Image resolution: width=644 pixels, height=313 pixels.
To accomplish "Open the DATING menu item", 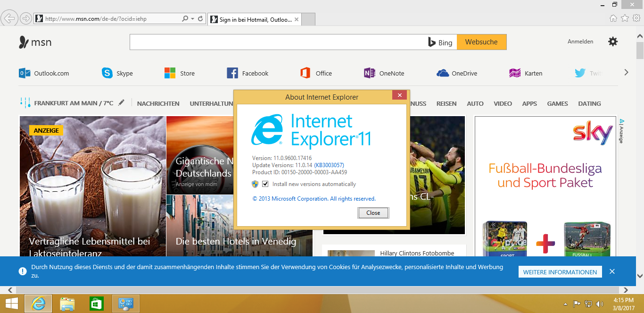I will point(590,103).
